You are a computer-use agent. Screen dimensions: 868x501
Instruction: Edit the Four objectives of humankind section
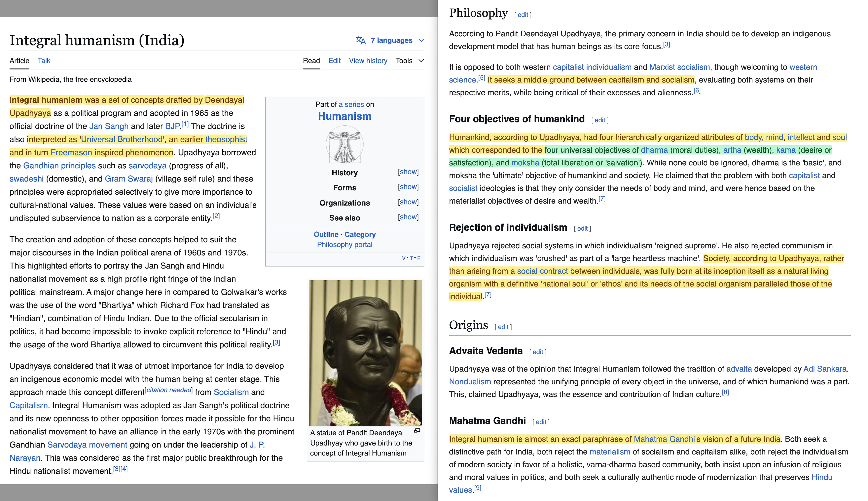[x=600, y=120]
